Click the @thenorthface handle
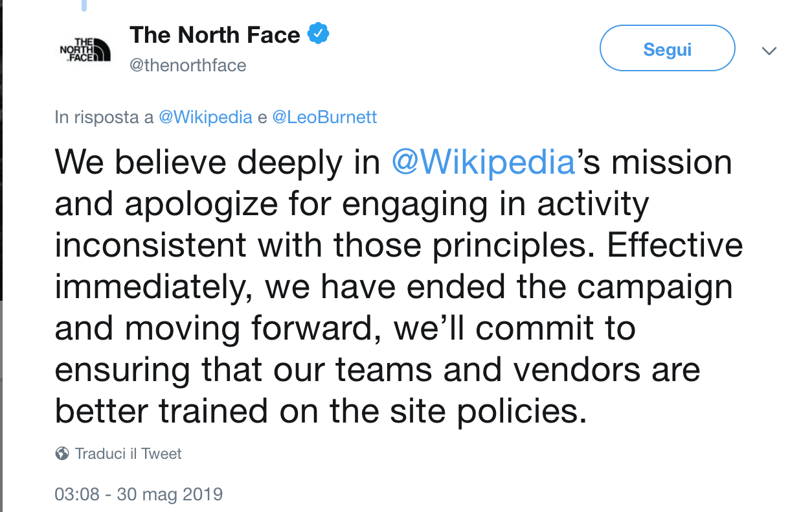 pos(188,65)
